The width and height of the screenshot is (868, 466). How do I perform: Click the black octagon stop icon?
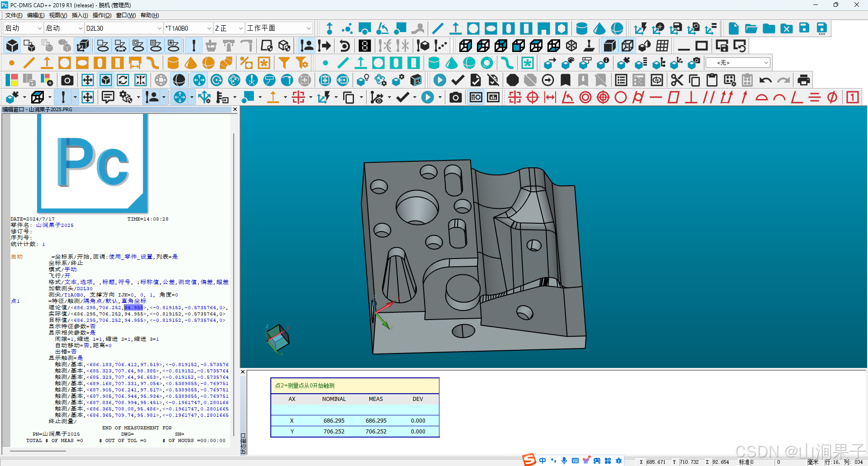[512, 80]
